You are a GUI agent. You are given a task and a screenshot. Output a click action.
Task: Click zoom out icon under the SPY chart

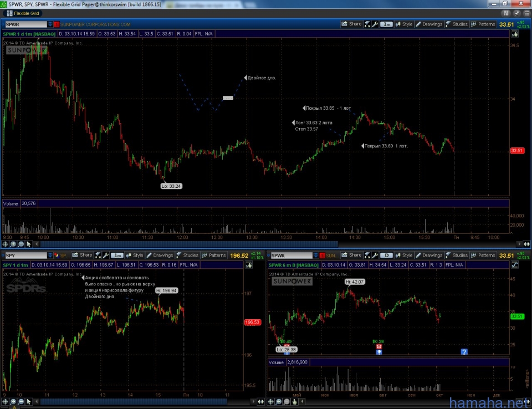(x=21, y=402)
